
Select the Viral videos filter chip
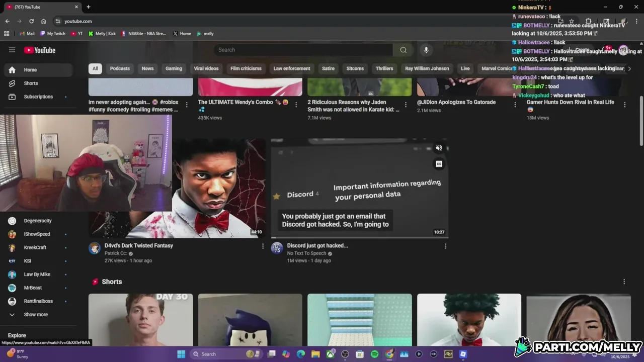(206, 68)
